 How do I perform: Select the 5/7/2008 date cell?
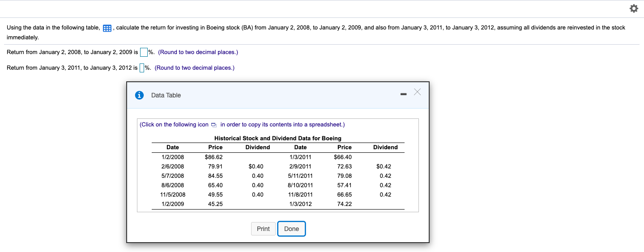[x=173, y=176]
